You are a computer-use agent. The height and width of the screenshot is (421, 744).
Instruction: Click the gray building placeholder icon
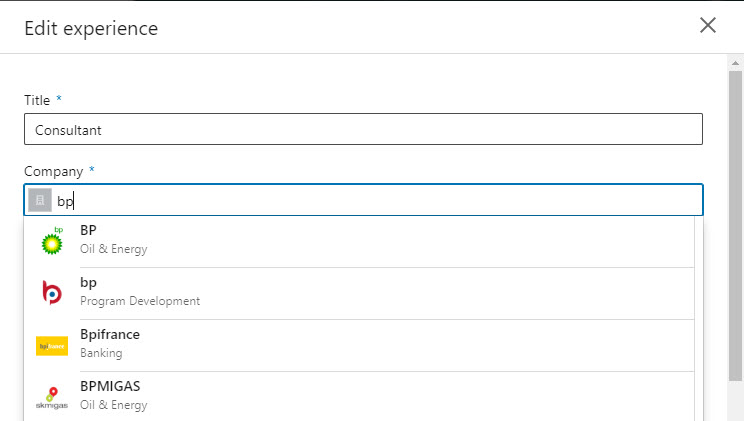point(40,200)
